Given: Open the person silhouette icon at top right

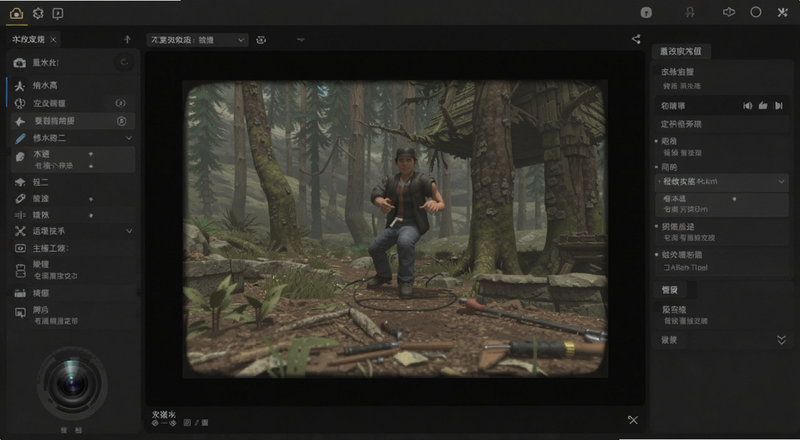Looking at the screenshot, I should [690, 13].
